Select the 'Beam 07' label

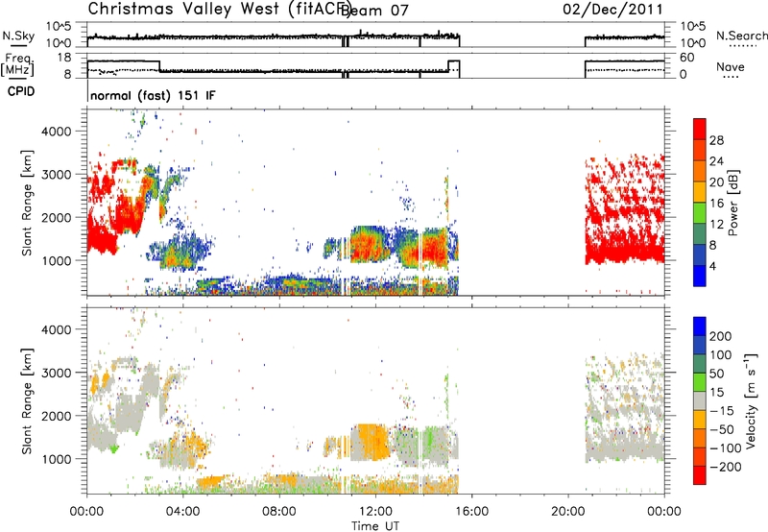(x=374, y=11)
